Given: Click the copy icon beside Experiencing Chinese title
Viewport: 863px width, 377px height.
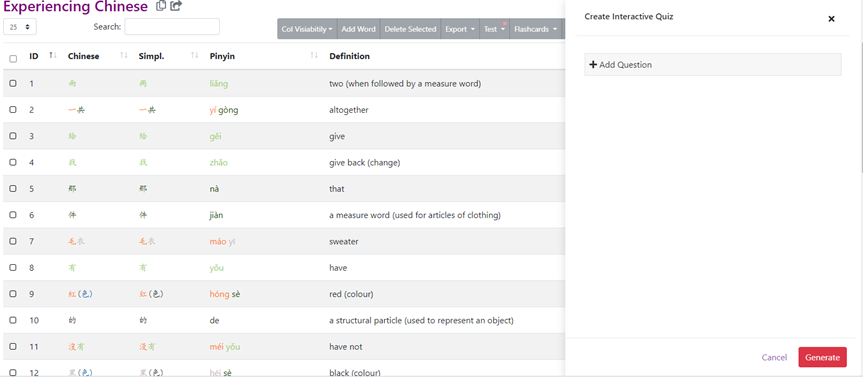Looking at the screenshot, I should [x=161, y=7].
